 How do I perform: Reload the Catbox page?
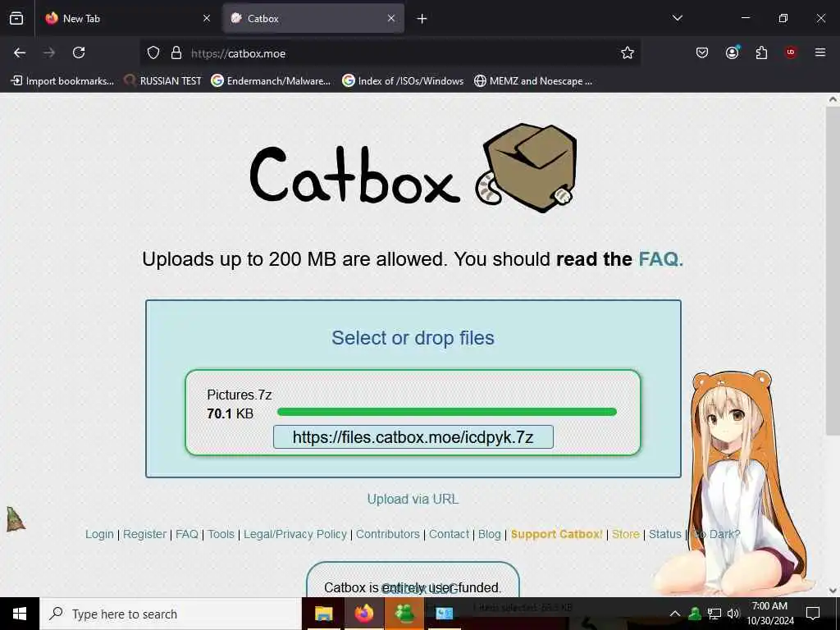coord(79,52)
